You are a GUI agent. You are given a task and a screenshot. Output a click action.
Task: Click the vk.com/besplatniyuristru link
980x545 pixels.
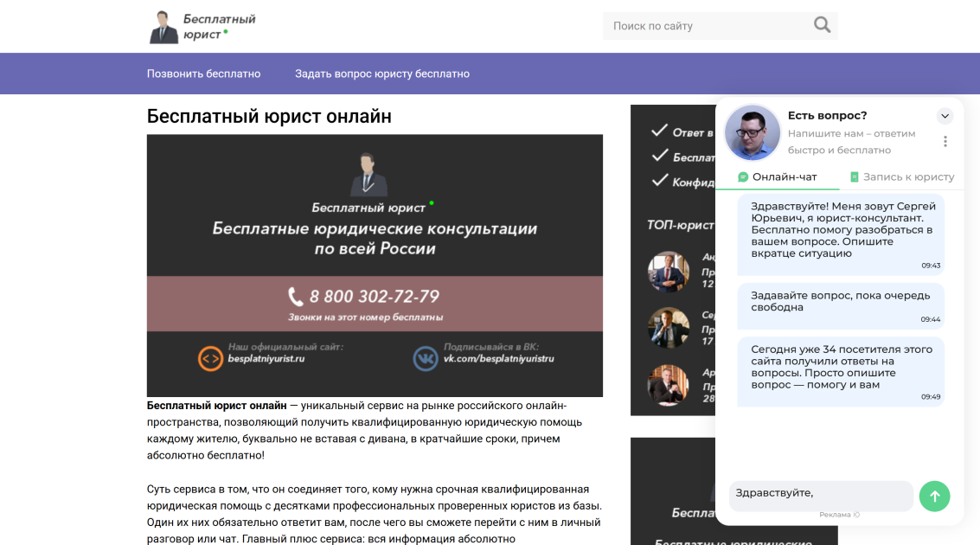click(x=499, y=359)
